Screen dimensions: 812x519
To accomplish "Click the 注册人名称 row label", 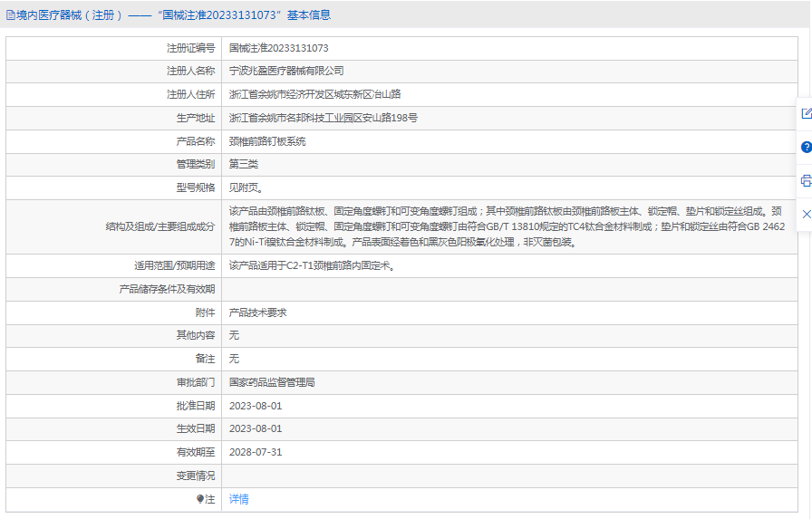I will click(190, 71).
